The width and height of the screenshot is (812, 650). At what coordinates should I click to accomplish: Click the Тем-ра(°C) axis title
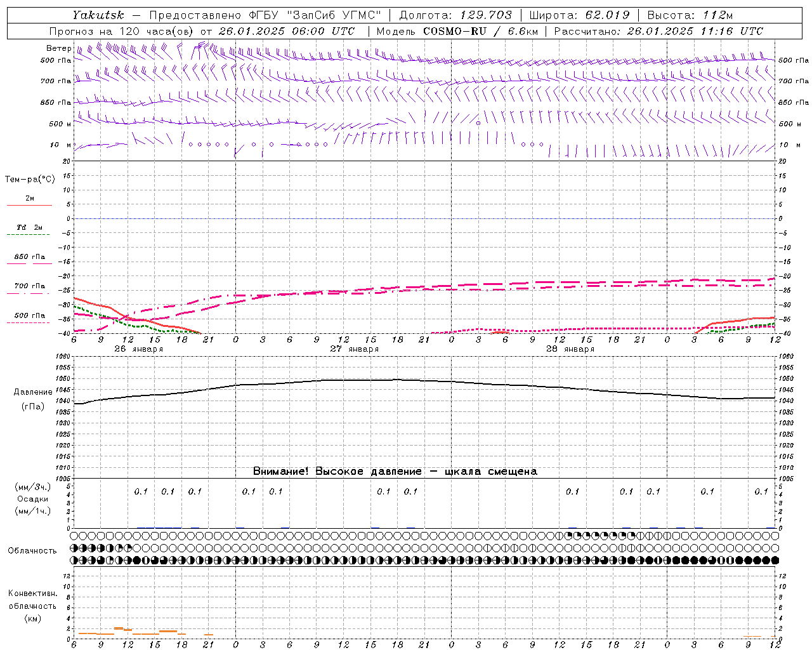pos(30,180)
